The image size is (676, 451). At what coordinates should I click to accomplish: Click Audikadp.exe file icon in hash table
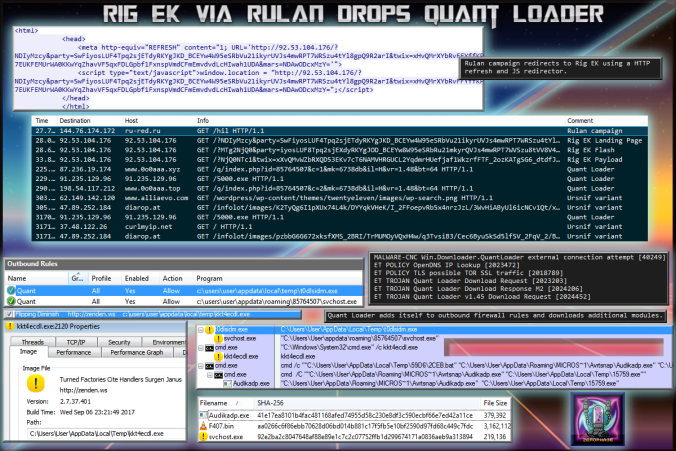[203, 415]
